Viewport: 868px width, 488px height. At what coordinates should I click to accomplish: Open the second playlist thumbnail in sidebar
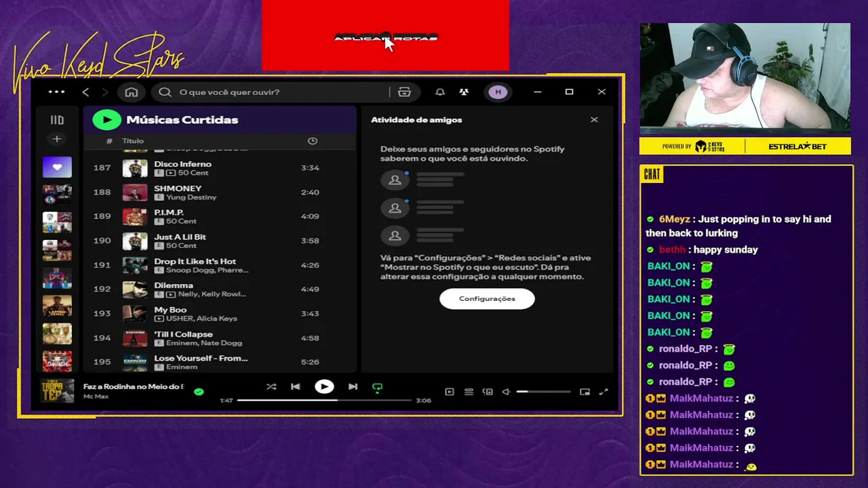pyautogui.click(x=57, y=195)
